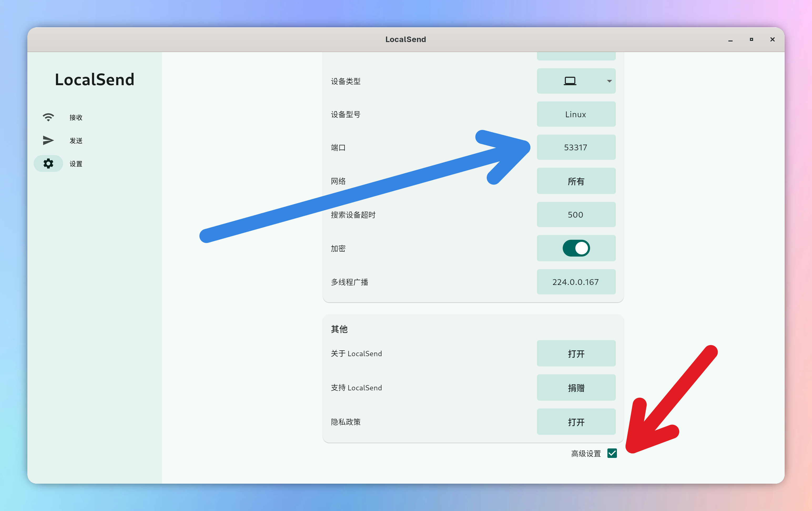Minimize the LocalSend window
This screenshot has width=812, height=511.
[730, 39]
